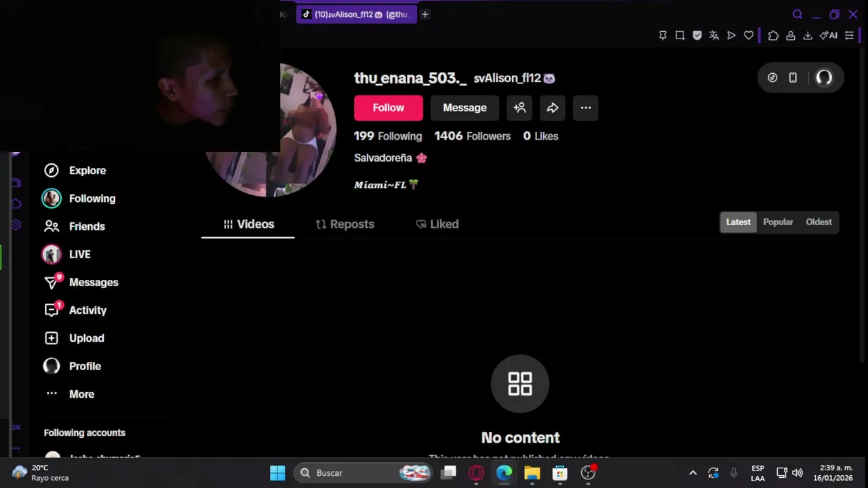Viewport: 868px width, 488px height.
Task: Click the phone app icon at top right
Action: (793, 78)
